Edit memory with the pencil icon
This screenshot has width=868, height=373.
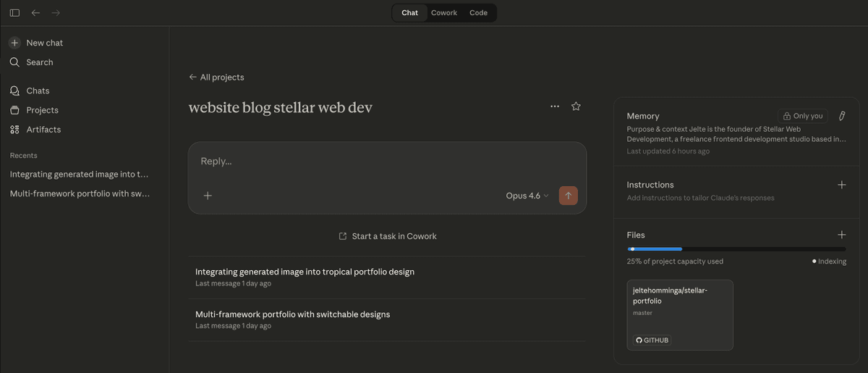coord(842,116)
